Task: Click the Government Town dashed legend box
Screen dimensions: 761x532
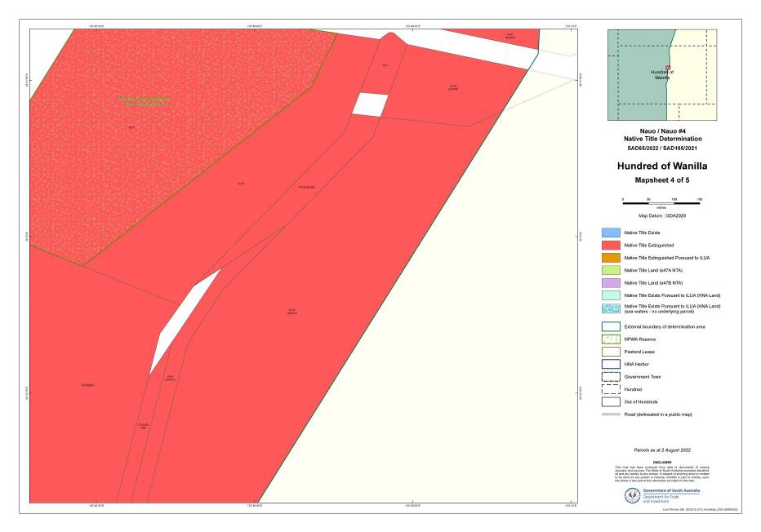Action: (611, 377)
